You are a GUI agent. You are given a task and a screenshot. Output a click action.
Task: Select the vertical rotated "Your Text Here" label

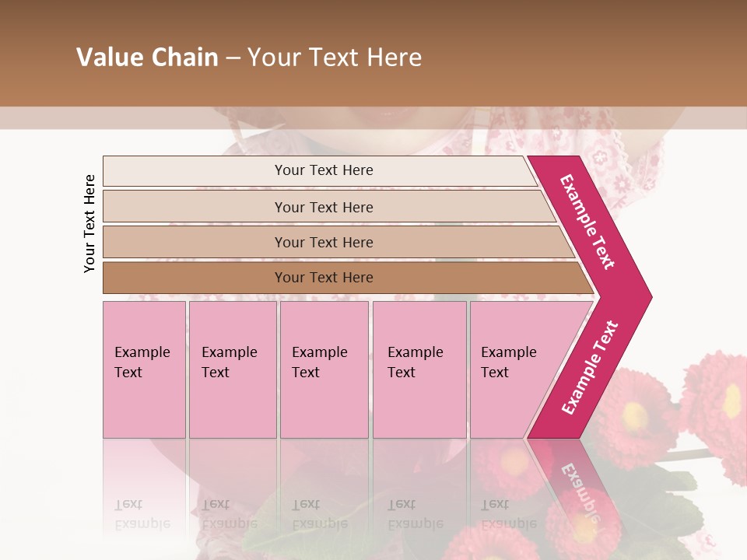[89, 223]
